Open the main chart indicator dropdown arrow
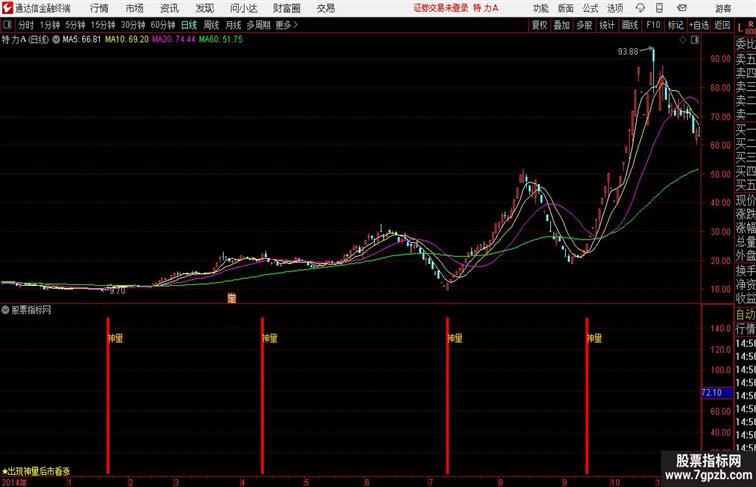This screenshot has width=756, height=487. (56, 40)
